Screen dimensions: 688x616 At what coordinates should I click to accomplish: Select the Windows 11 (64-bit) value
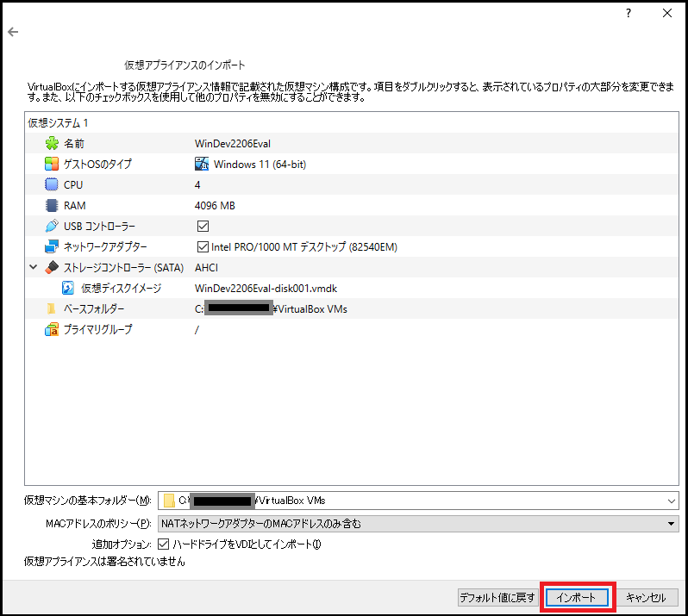point(260,165)
